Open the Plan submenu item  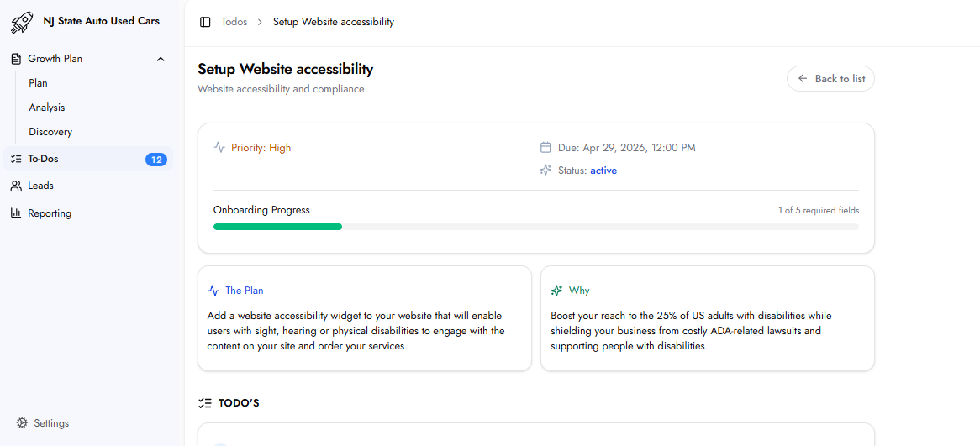point(38,83)
